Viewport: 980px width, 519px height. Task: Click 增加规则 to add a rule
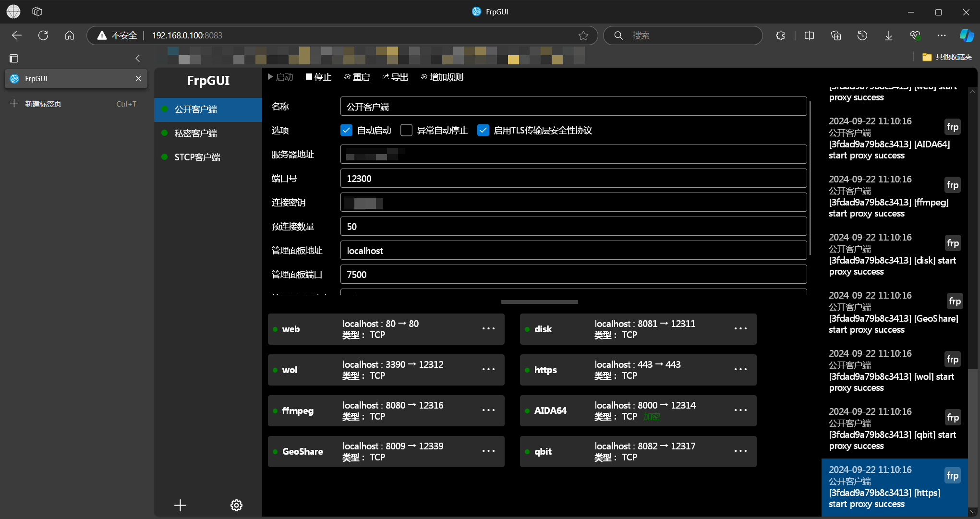click(x=442, y=77)
